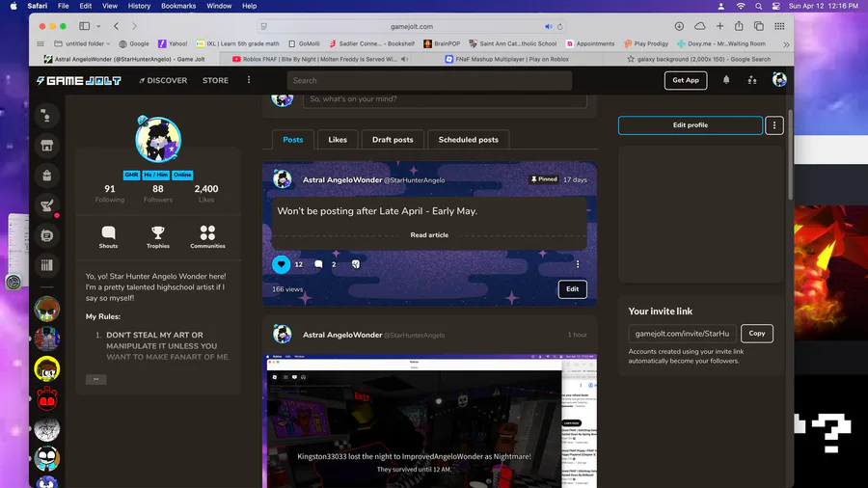
Task: Go back in Safari
Action: point(117,26)
